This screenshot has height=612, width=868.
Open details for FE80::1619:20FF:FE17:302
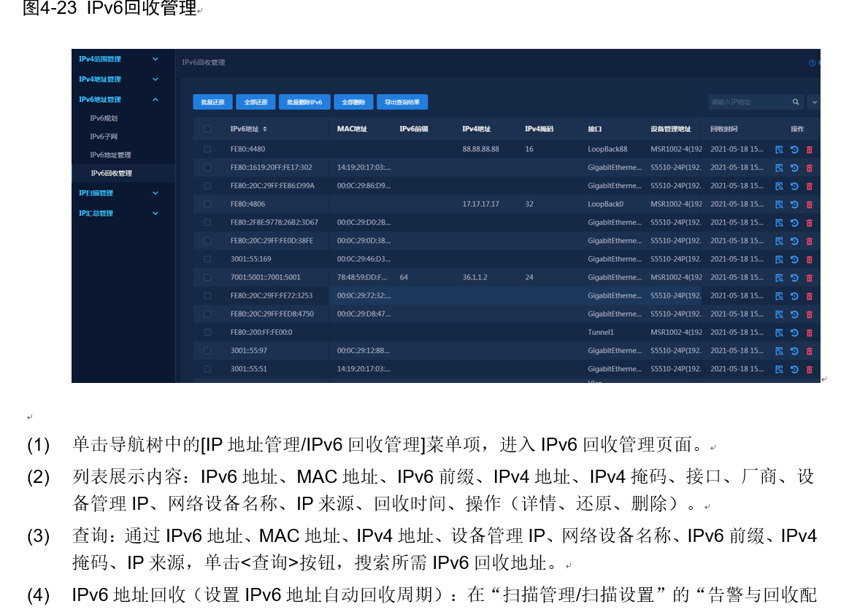click(x=779, y=168)
